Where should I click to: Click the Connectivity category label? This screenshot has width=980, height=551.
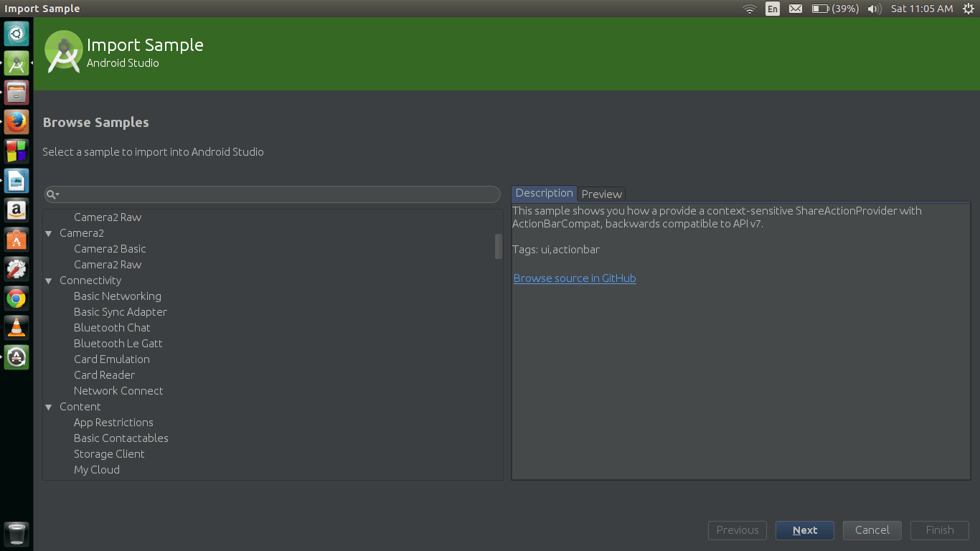click(x=90, y=281)
